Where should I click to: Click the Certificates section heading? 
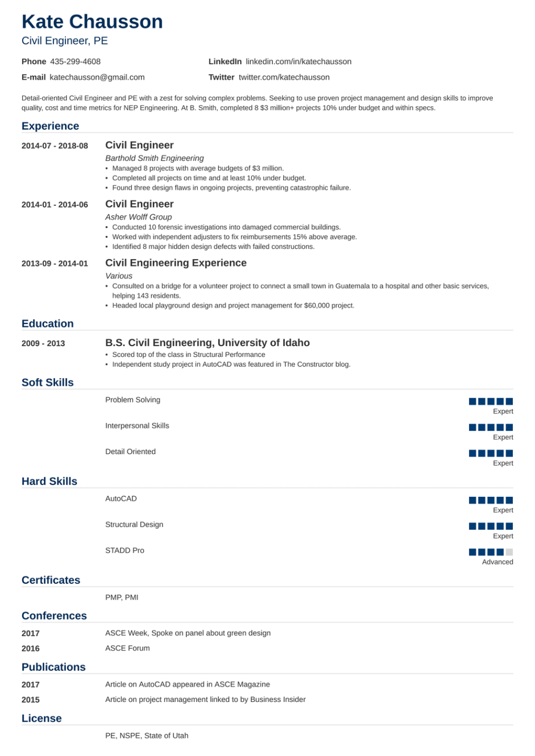point(51,580)
